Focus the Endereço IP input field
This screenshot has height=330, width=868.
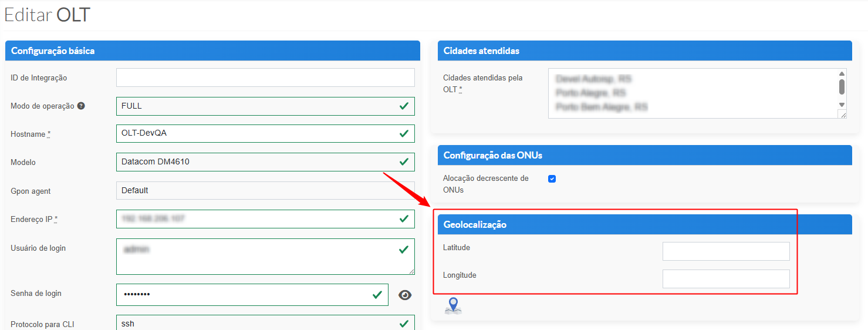click(x=265, y=219)
